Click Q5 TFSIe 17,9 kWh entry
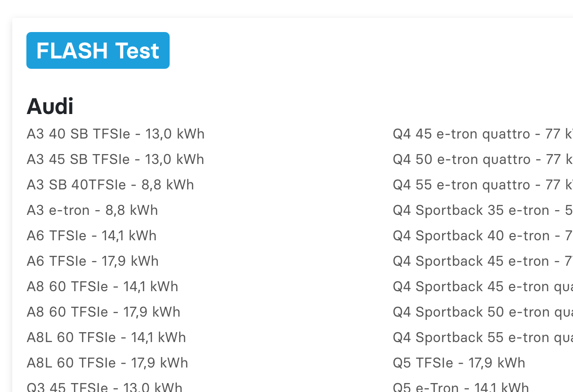This screenshot has height=392, width=573. [x=459, y=363]
